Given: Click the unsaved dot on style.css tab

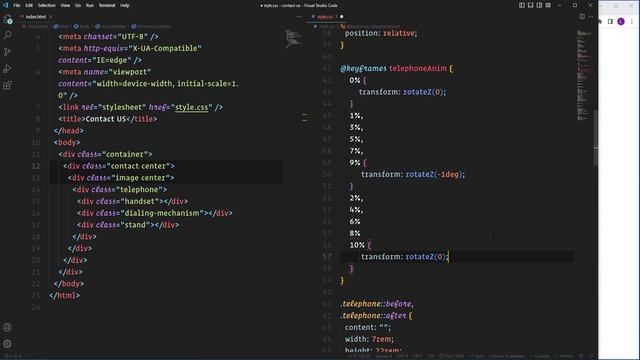Looking at the screenshot, I should [x=342, y=17].
